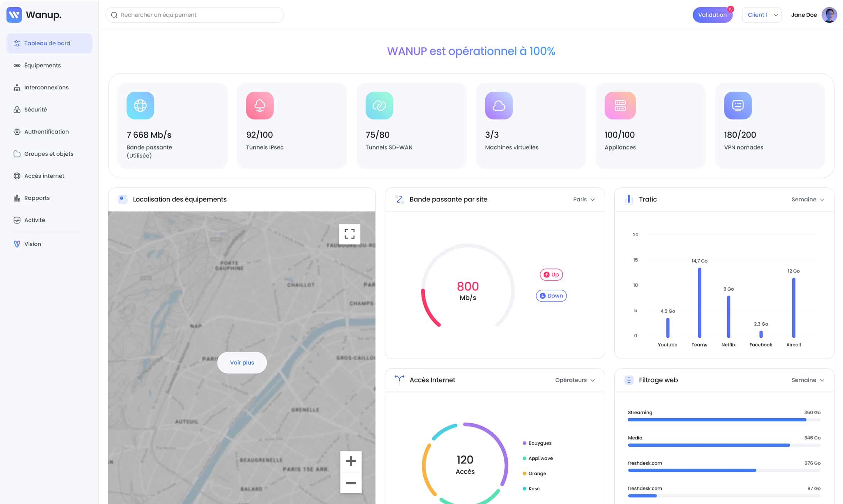
Task: Click the Machines virtuelles cloud icon
Action: point(499,106)
